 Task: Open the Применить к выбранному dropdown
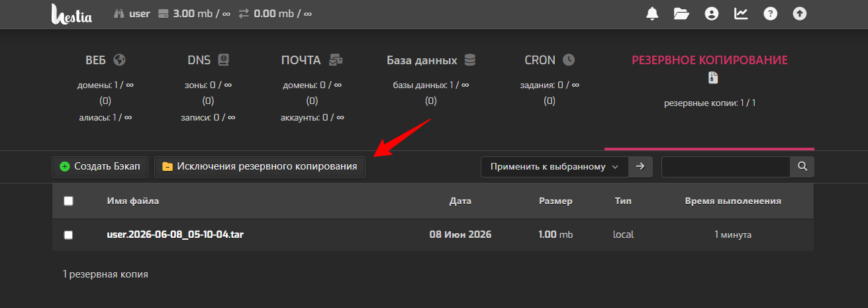pyautogui.click(x=554, y=167)
